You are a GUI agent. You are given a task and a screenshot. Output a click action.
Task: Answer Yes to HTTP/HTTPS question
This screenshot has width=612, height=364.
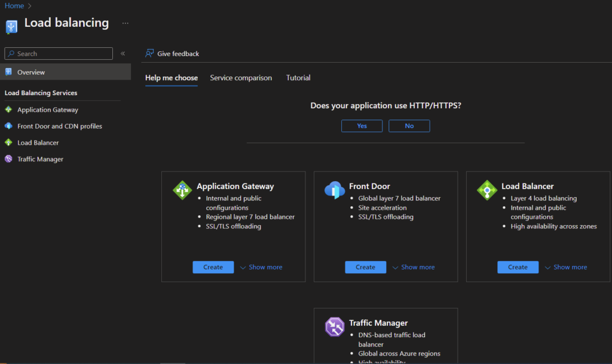point(362,126)
